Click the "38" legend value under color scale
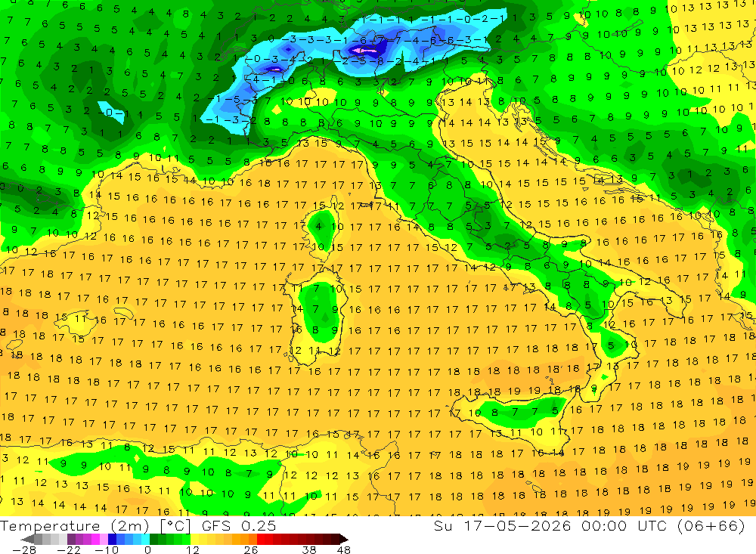 (x=308, y=550)
